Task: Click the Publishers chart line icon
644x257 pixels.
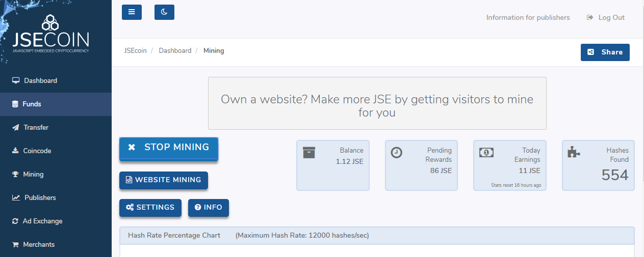Action: (x=16, y=197)
